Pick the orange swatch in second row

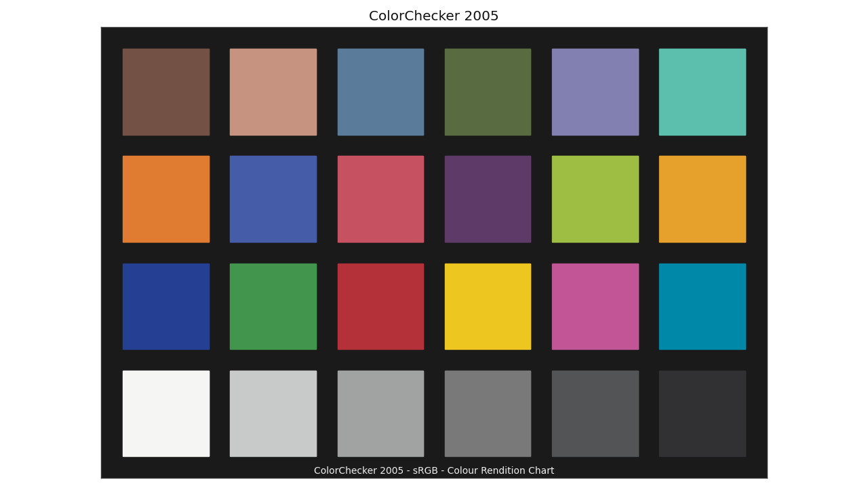[x=166, y=199]
